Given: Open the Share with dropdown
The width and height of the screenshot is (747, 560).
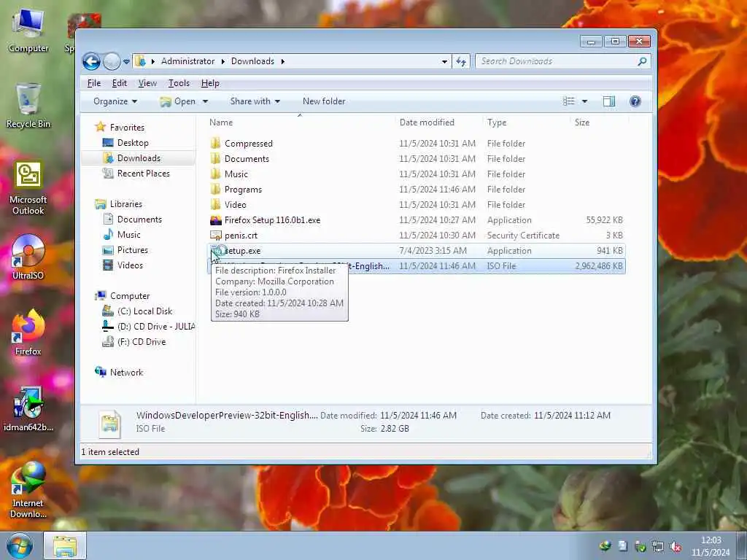Looking at the screenshot, I should [x=255, y=101].
